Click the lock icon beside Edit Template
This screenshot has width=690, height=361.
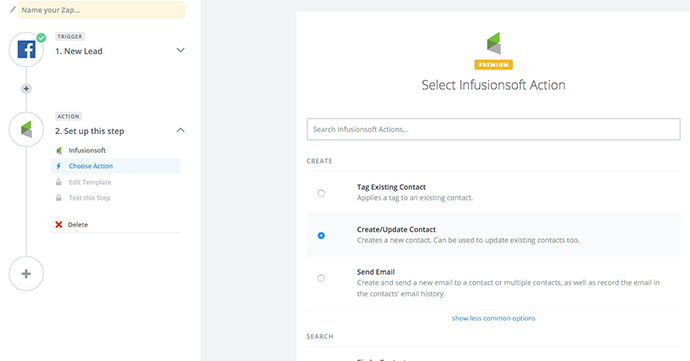pos(59,182)
